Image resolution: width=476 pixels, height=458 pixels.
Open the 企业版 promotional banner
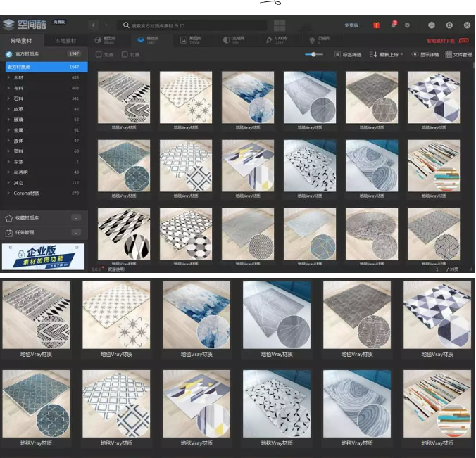[43, 257]
